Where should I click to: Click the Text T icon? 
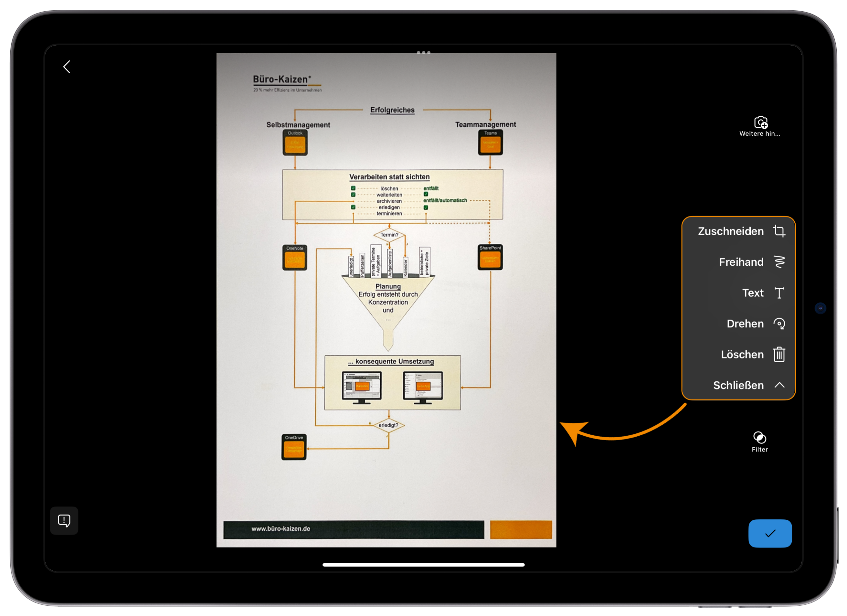coord(779,293)
